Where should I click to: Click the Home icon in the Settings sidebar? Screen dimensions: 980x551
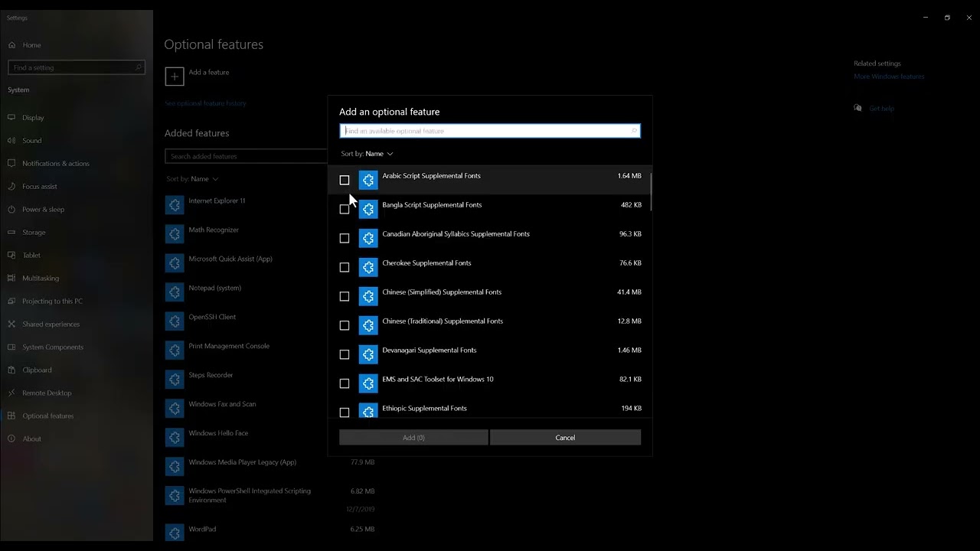(x=11, y=45)
